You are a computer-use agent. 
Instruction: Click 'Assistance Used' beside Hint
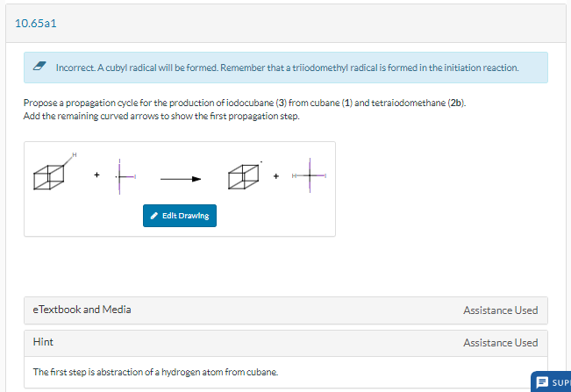point(500,343)
